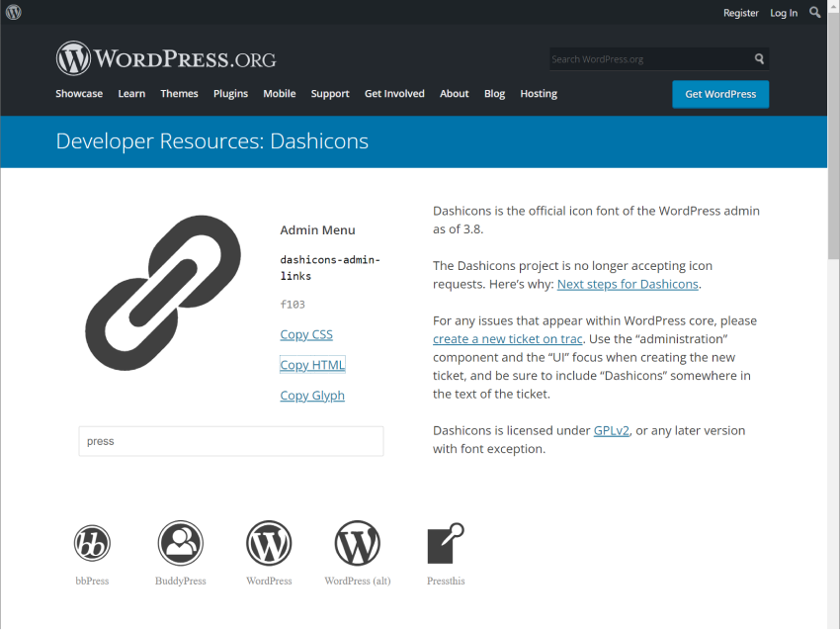Open the Get Involved menu item
Viewport: 840px width, 630px height.
coord(394,94)
